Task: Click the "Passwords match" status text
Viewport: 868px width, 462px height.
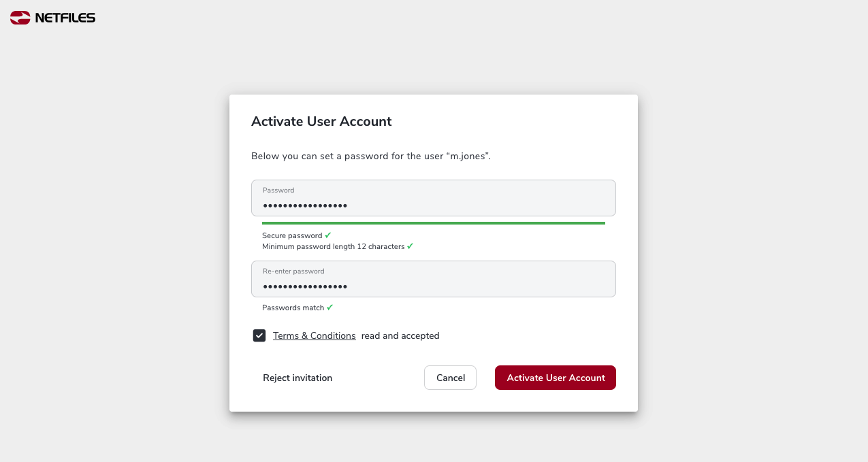Action: pyautogui.click(x=293, y=308)
